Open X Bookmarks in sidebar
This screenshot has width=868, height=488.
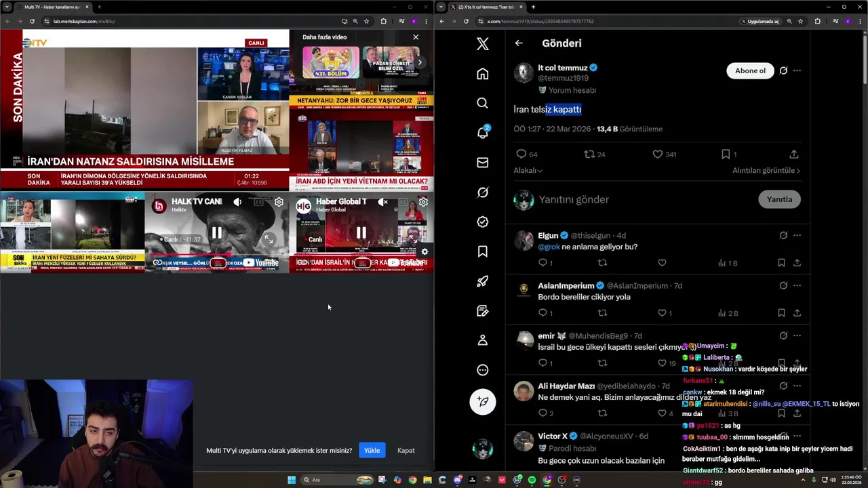tap(482, 251)
